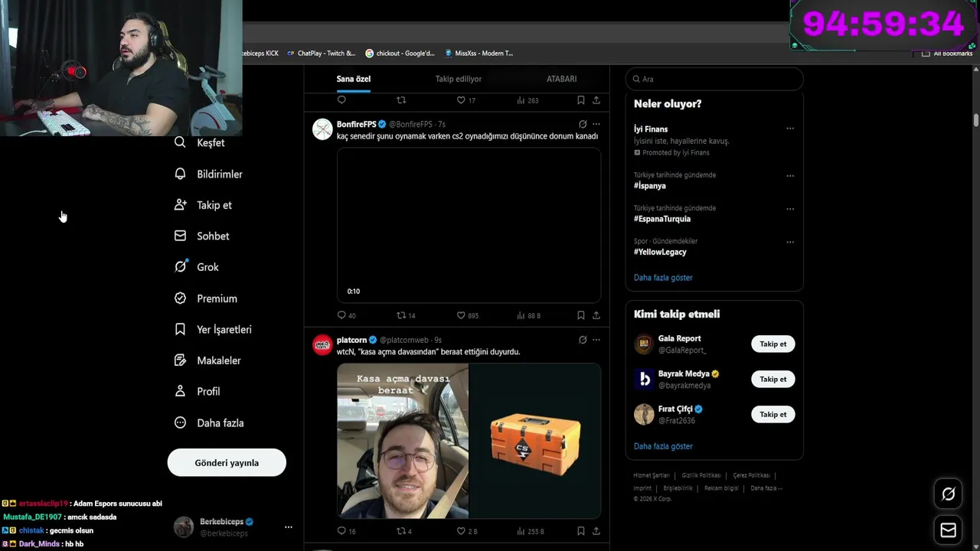Image resolution: width=980 pixels, height=551 pixels.
Task: Open #YellowLegacy trending hashtag
Action: point(660,252)
